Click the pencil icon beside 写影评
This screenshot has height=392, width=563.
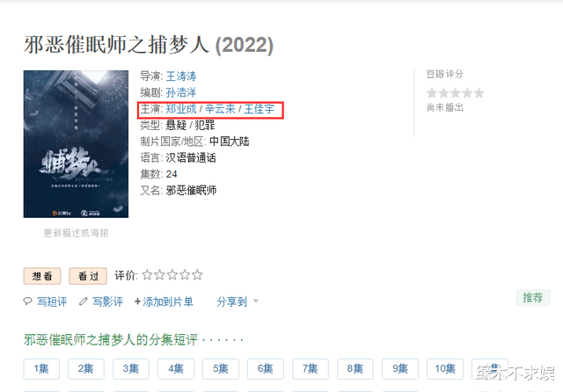pyautogui.click(x=84, y=301)
